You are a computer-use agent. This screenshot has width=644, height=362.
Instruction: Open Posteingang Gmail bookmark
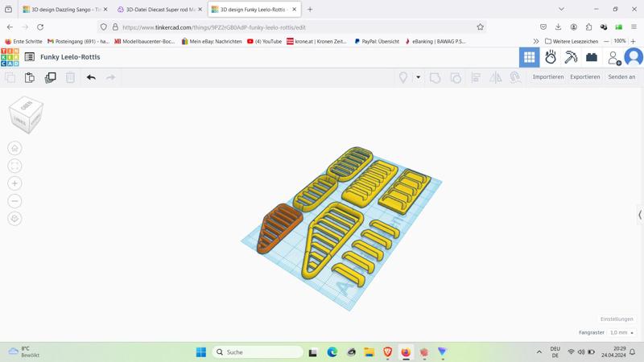[78, 42]
